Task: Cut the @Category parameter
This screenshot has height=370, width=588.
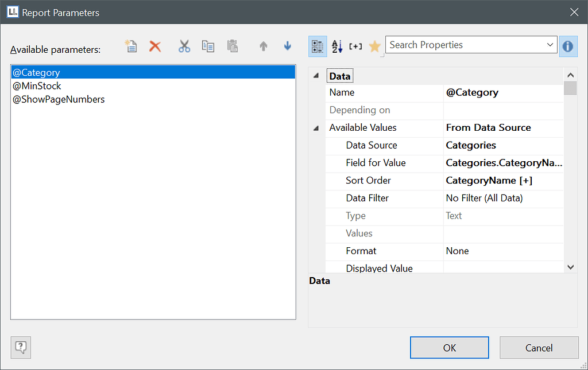Action: 184,46
